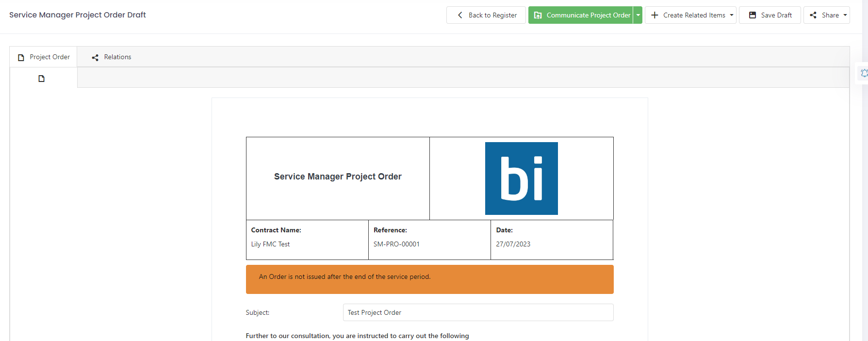Save Draft of the project order
This screenshot has width=868, height=341.
coord(770,15)
